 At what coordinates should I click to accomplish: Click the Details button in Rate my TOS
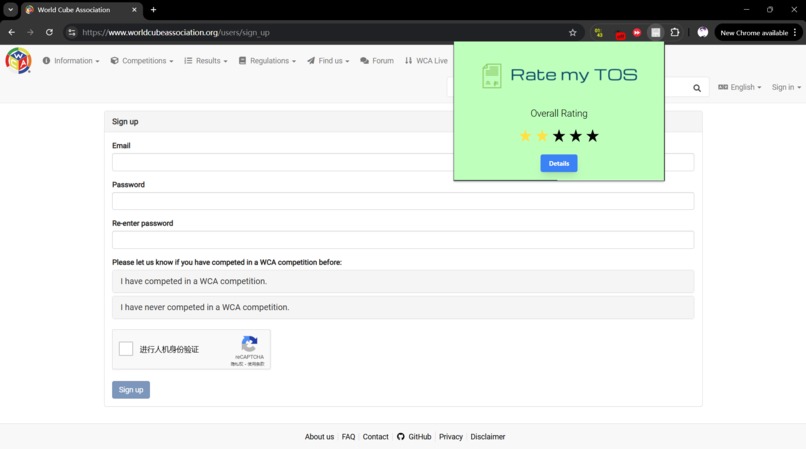(559, 164)
